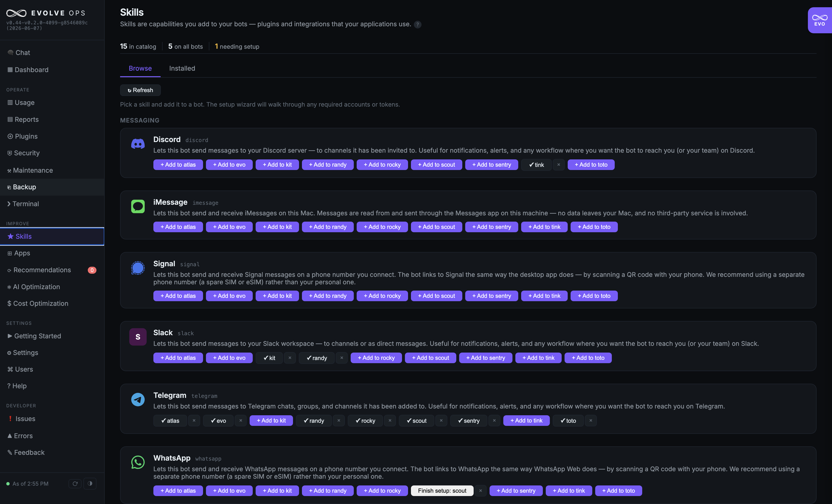
Task: Click the red 0 Recommendations badge
Action: [92, 270]
